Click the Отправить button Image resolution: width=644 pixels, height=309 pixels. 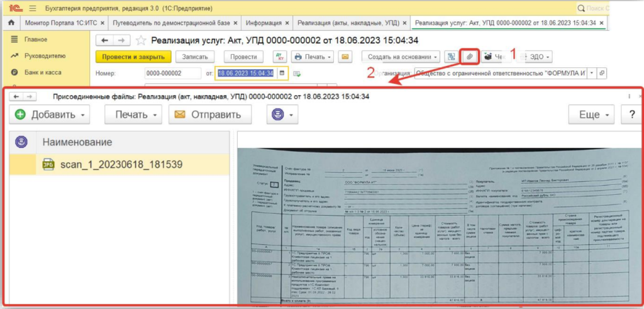coord(210,115)
